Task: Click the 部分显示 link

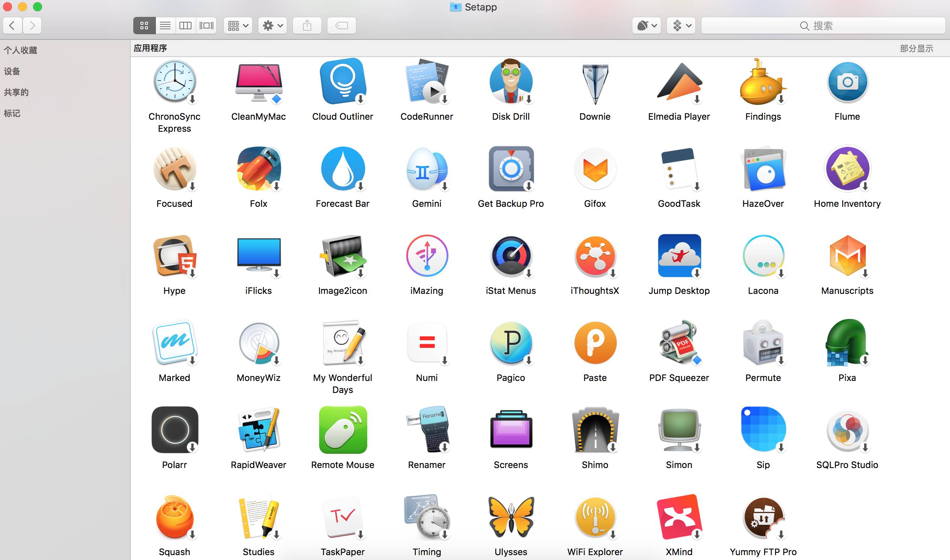Action: [x=916, y=48]
